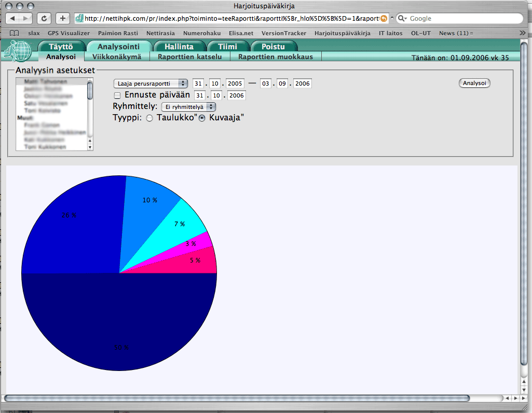
Task: Open the Elisa.net bookmark
Action: pyautogui.click(x=241, y=33)
